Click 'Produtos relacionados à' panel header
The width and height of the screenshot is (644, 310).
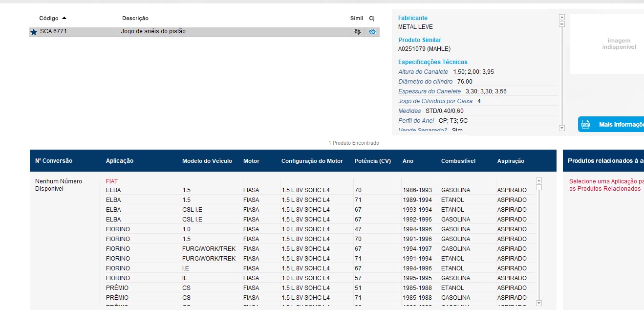pyautogui.click(x=606, y=161)
